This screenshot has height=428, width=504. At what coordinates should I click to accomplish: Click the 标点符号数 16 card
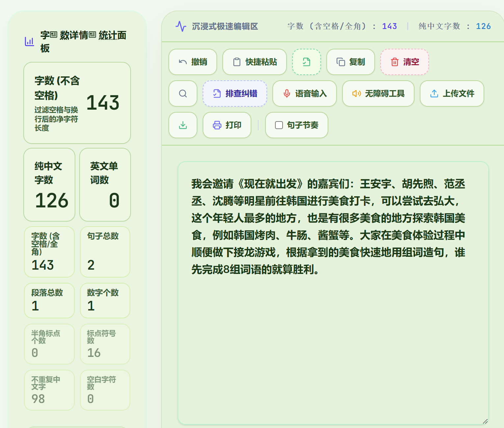(x=105, y=344)
